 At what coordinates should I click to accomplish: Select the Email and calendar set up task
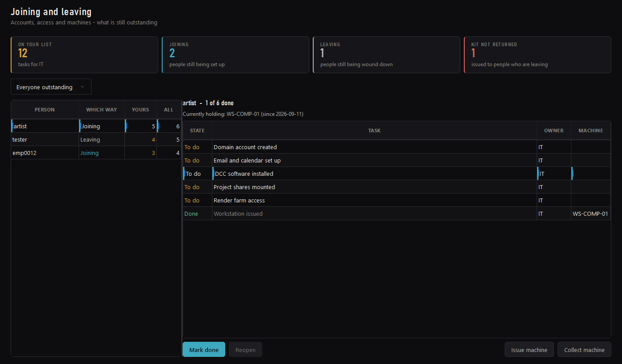click(x=397, y=160)
